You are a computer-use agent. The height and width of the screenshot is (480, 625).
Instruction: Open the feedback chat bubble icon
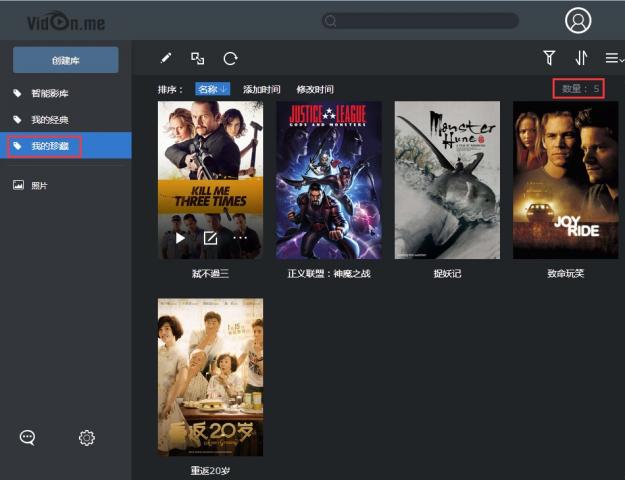[x=28, y=438]
